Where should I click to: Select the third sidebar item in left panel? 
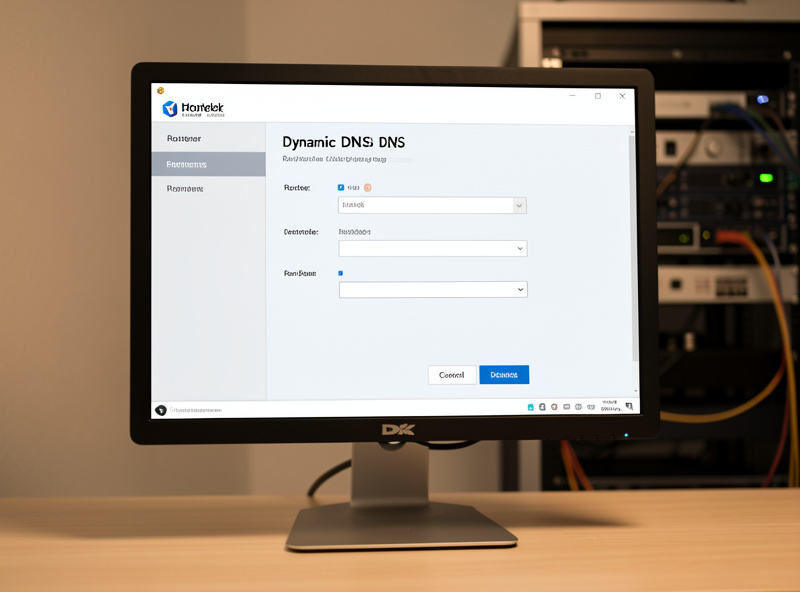coord(209,189)
